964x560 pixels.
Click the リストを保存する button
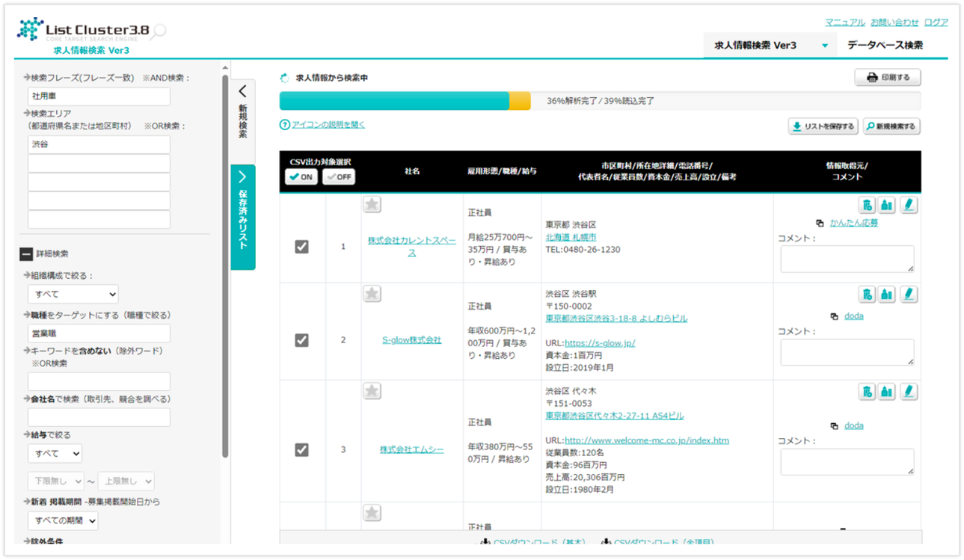(x=823, y=126)
